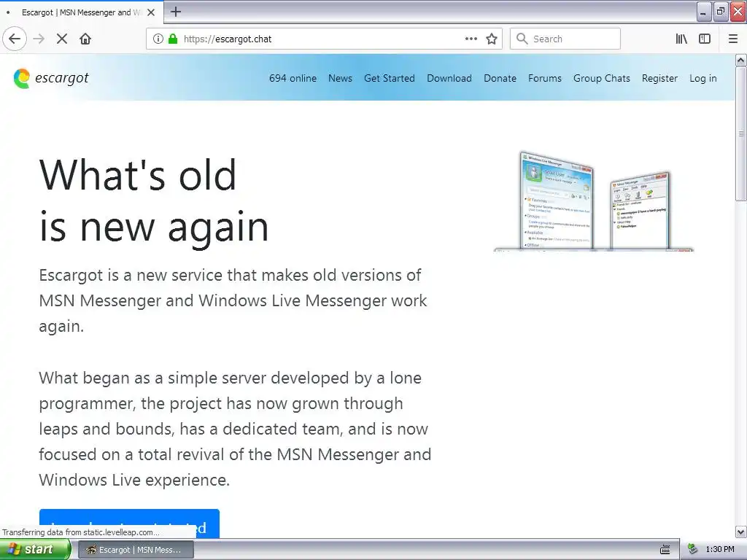
Task: Stop loading the page with the X button
Action: tap(62, 39)
